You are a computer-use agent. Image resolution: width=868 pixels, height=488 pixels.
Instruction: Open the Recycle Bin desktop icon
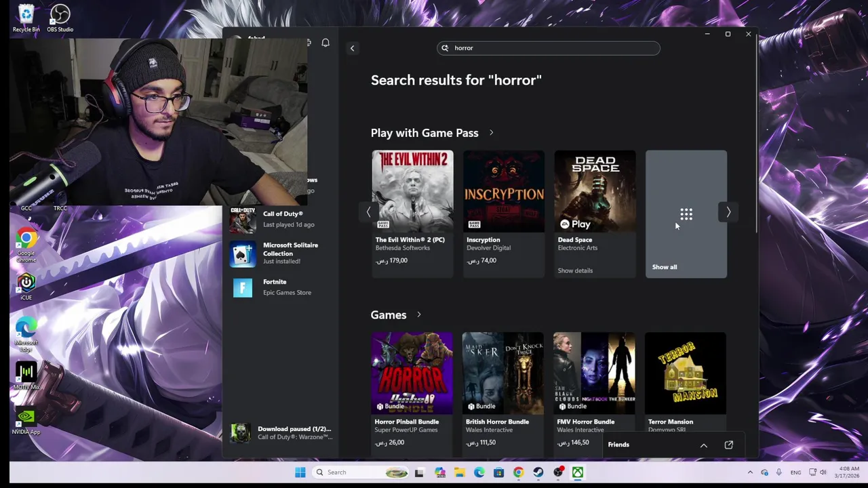(x=26, y=18)
